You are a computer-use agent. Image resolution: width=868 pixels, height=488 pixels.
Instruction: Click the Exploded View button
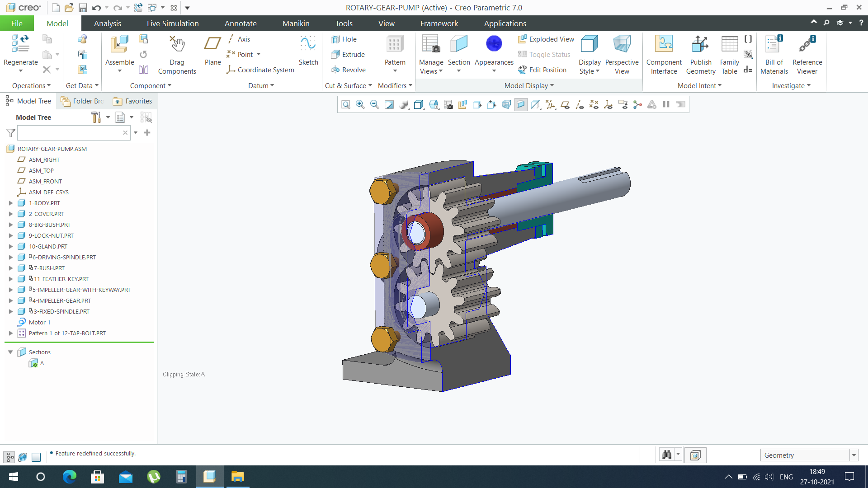click(546, 39)
